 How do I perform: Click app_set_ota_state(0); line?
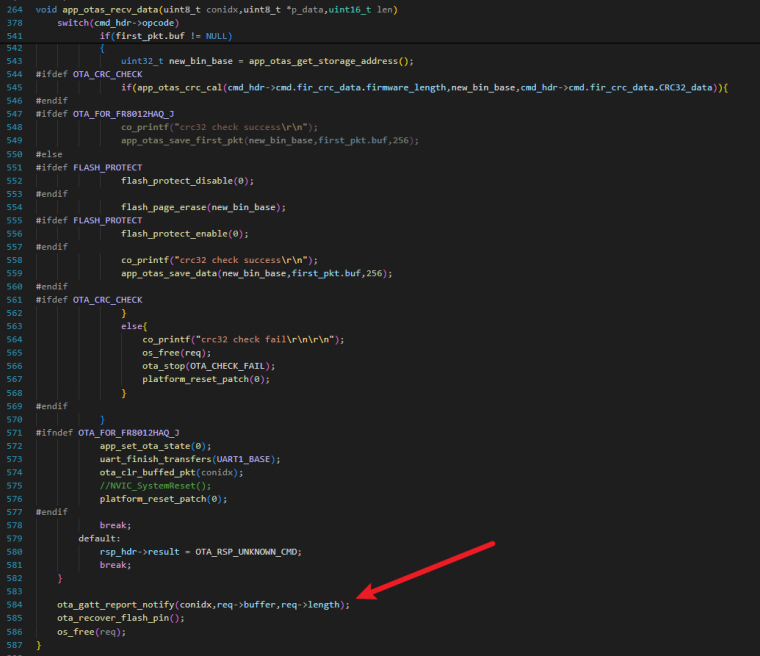tap(156, 446)
